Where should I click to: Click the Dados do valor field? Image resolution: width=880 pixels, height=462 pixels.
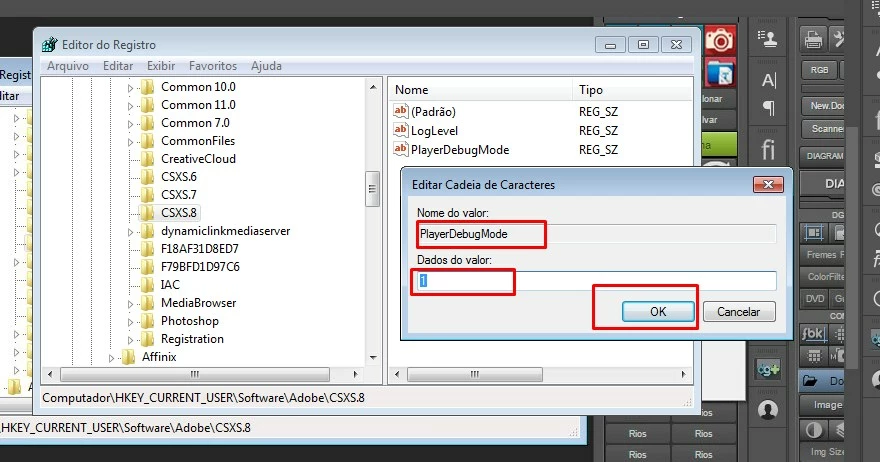(596, 281)
